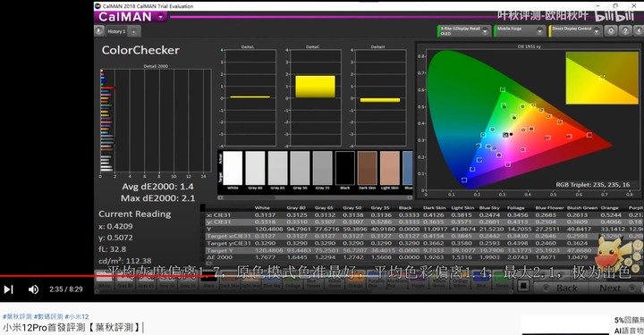Click the ColorChecker heading
This screenshot has height=335, width=644.
point(140,50)
